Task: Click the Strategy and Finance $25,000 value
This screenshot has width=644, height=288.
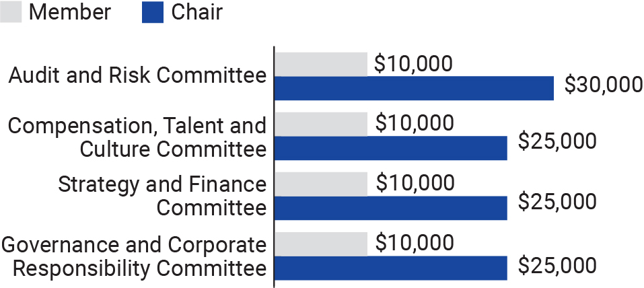Action: pyautogui.click(x=557, y=201)
